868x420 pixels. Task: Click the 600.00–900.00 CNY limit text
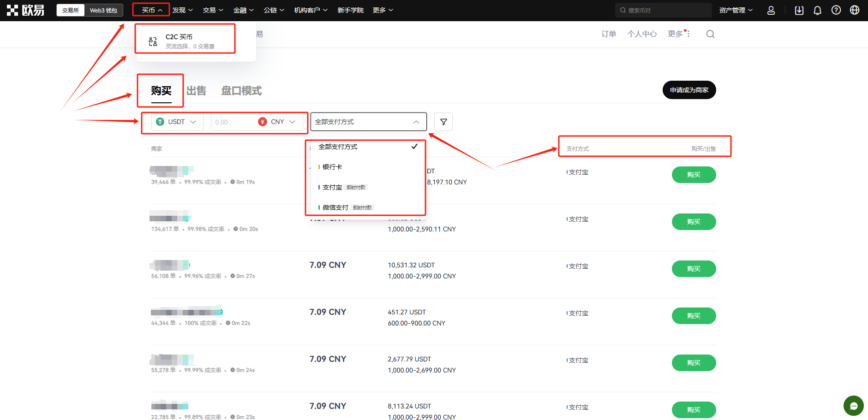pos(416,323)
